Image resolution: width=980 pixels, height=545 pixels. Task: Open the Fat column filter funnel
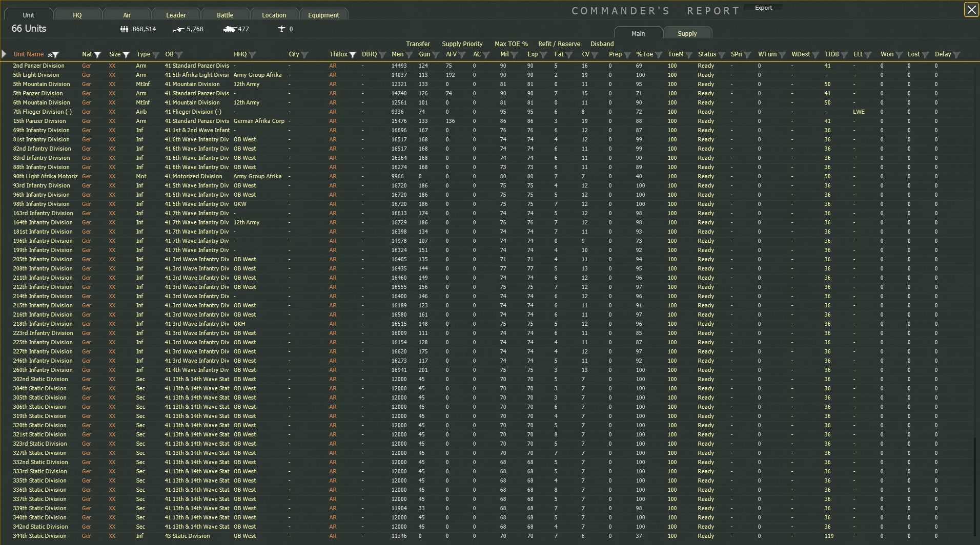pyautogui.click(x=569, y=55)
